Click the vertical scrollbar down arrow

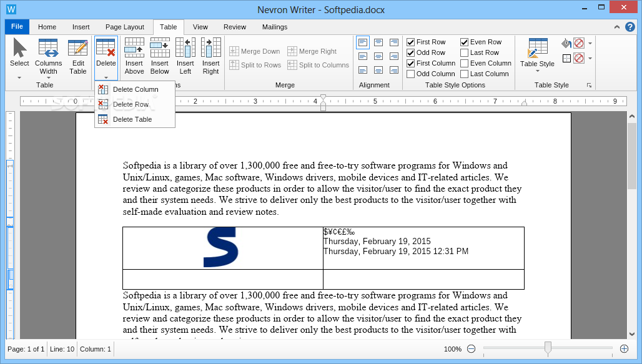click(x=632, y=334)
